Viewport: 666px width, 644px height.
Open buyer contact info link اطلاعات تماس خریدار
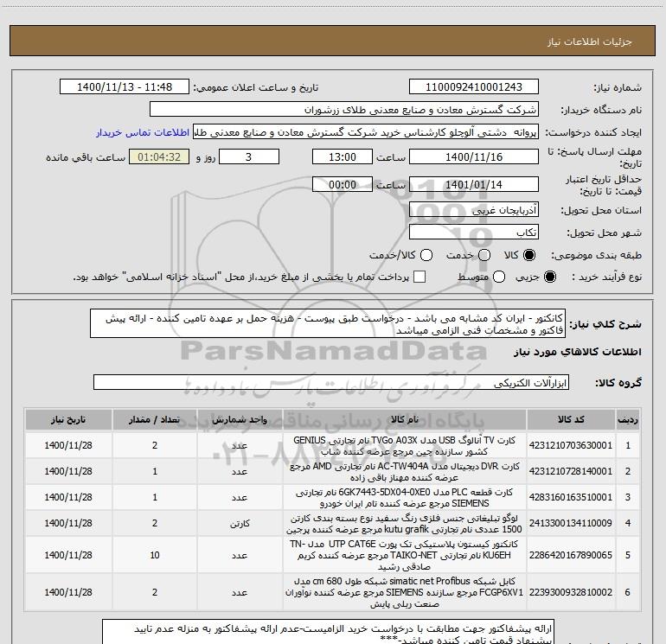(143, 132)
